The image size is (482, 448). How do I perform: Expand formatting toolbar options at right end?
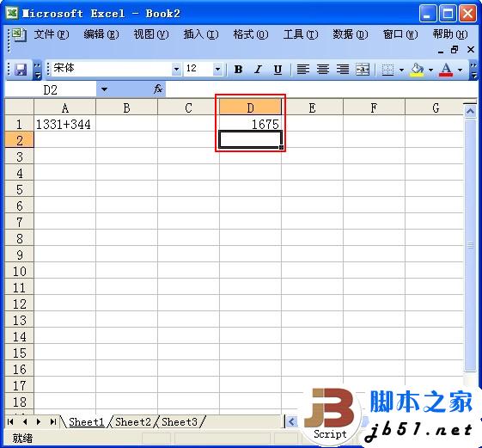[473, 71]
